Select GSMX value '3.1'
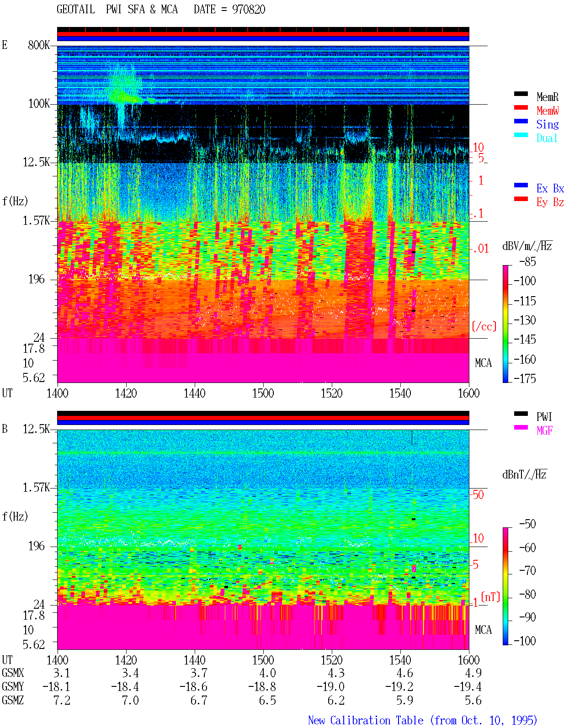 click(x=62, y=673)
